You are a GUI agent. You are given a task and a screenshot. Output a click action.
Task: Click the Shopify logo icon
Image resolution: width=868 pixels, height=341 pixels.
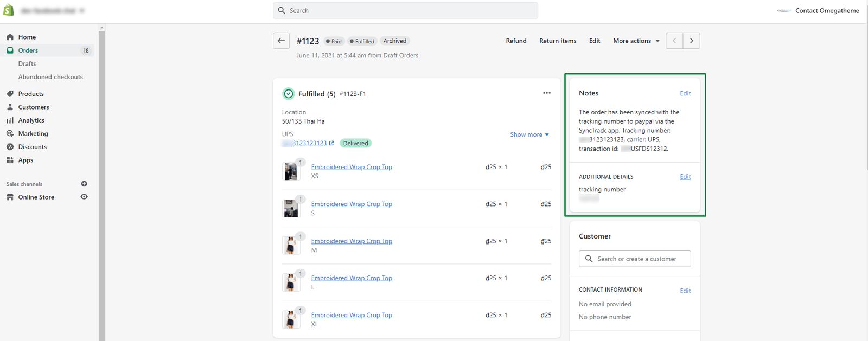[9, 10]
